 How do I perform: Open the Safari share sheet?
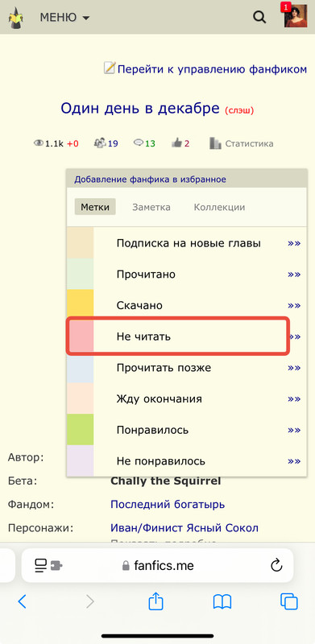tap(155, 601)
